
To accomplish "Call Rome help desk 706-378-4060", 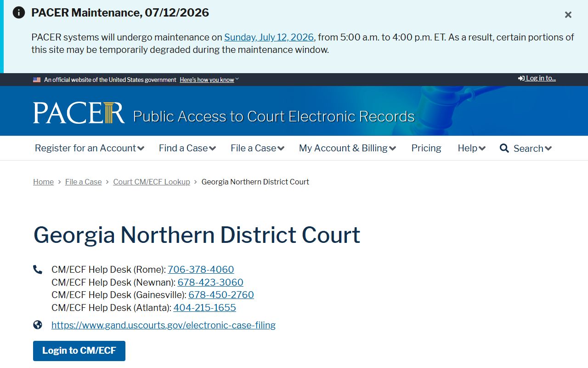I will click(x=201, y=270).
